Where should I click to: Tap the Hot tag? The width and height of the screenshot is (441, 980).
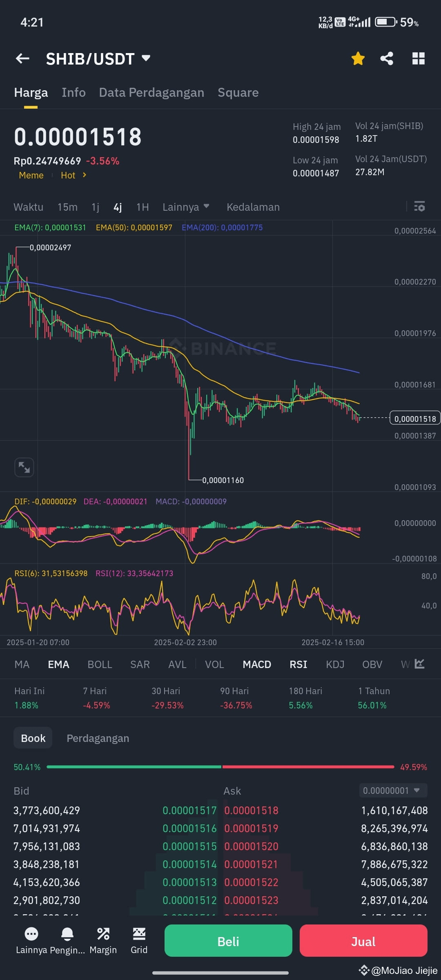[68, 175]
